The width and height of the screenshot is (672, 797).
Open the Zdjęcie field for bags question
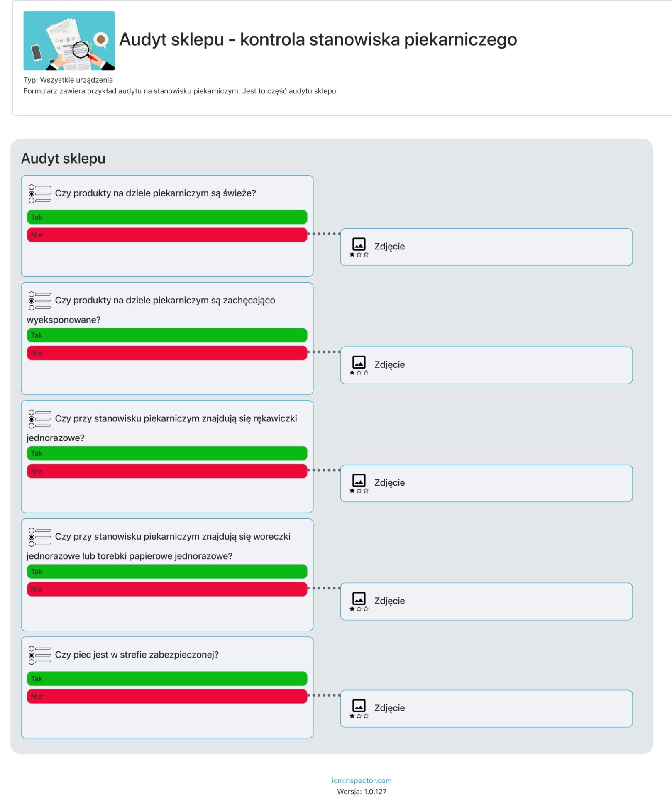tap(486, 601)
